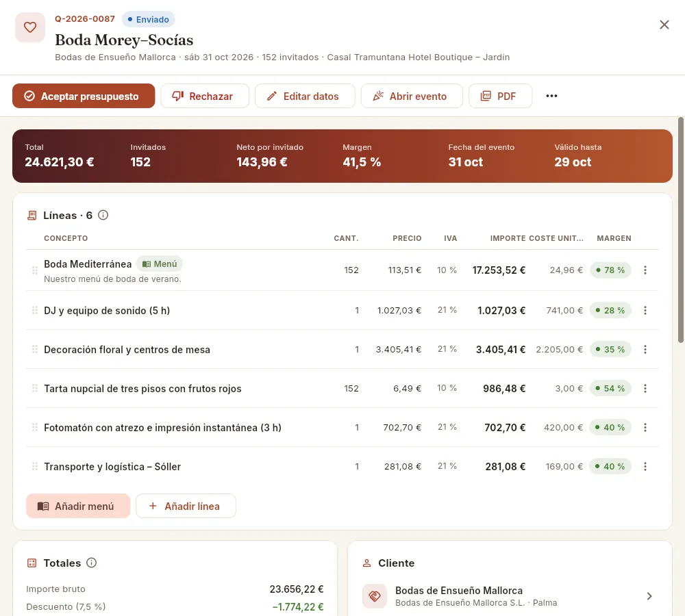This screenshot has height=616, width=685.
Task: Close the quote detail panel
Action: (x=664, y=25)
